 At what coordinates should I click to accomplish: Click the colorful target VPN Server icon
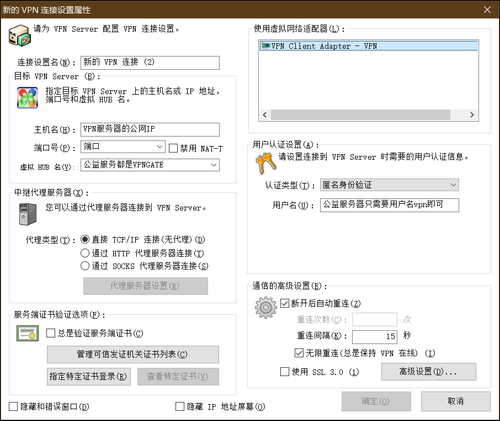coord(27,98)
